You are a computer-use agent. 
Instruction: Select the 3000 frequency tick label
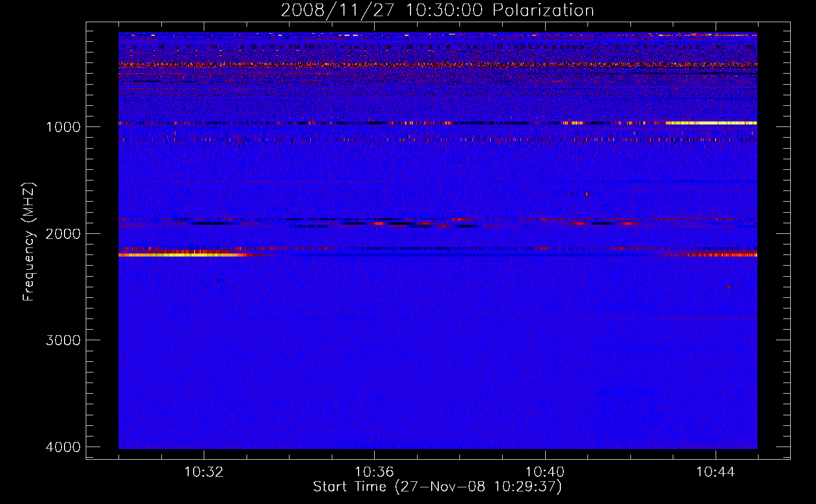point(63,340)
